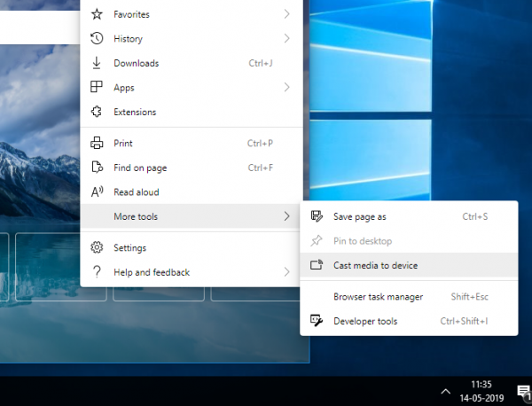532x406 pixels.
Task: Click the taskbar clock showing 11:35
Action: point(481,391)
